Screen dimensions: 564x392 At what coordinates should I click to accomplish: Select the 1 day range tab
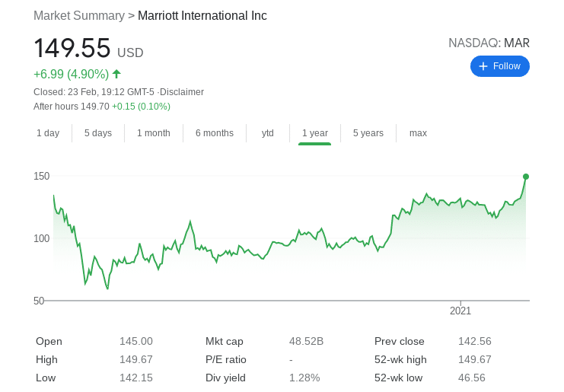[48, 133]
